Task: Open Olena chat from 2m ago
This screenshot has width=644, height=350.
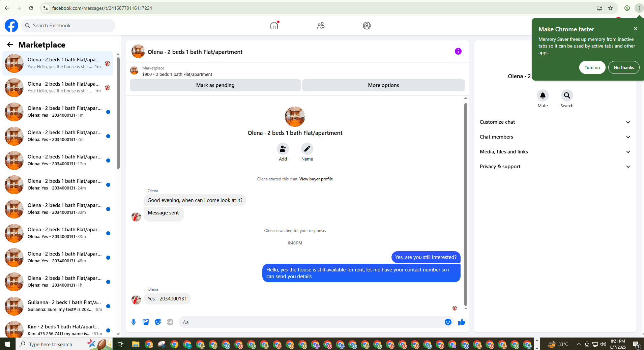Action: [58, 136]
